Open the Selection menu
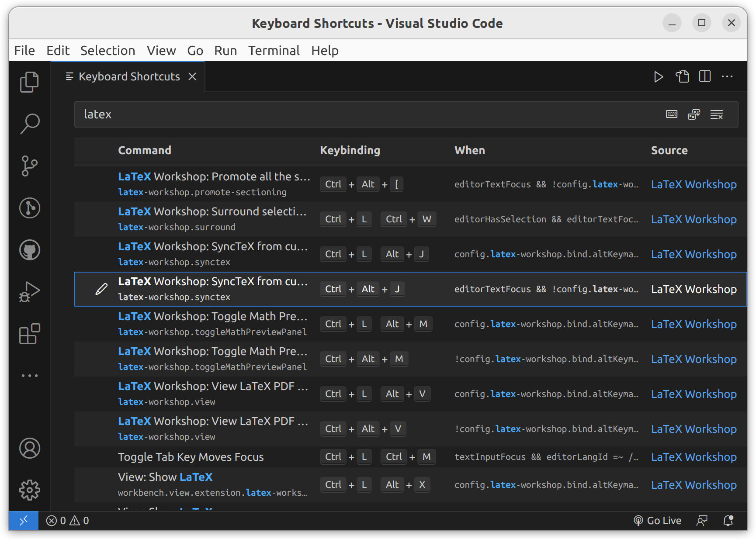 (108, 51)
